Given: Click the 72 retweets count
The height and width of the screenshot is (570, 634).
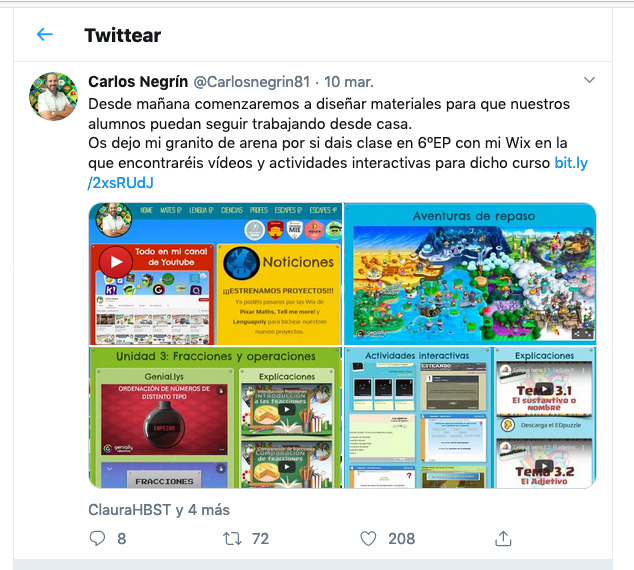Looking at the screenshot, I should [260, 538].
